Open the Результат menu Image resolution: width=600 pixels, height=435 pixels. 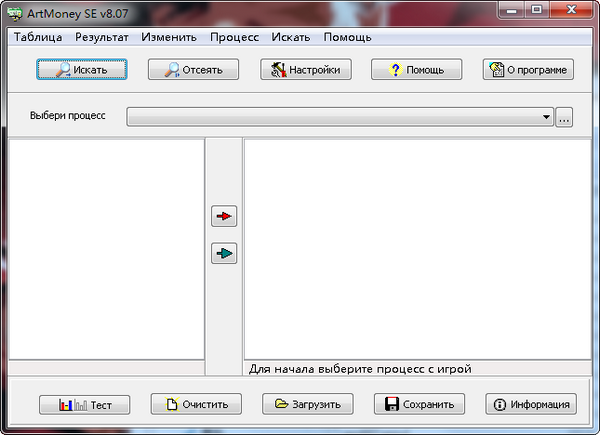point(102,37)
